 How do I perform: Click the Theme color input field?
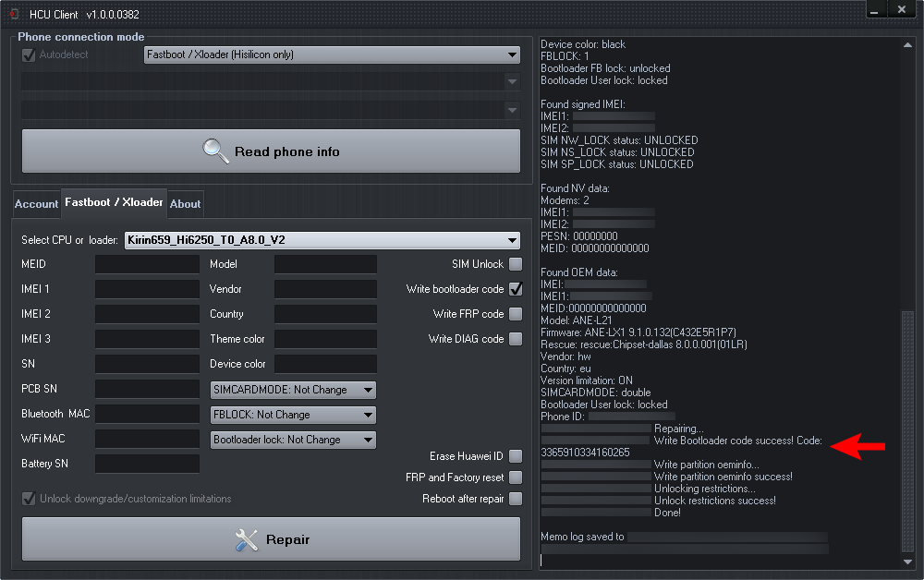pyautogui.click(x=325, y=339)
